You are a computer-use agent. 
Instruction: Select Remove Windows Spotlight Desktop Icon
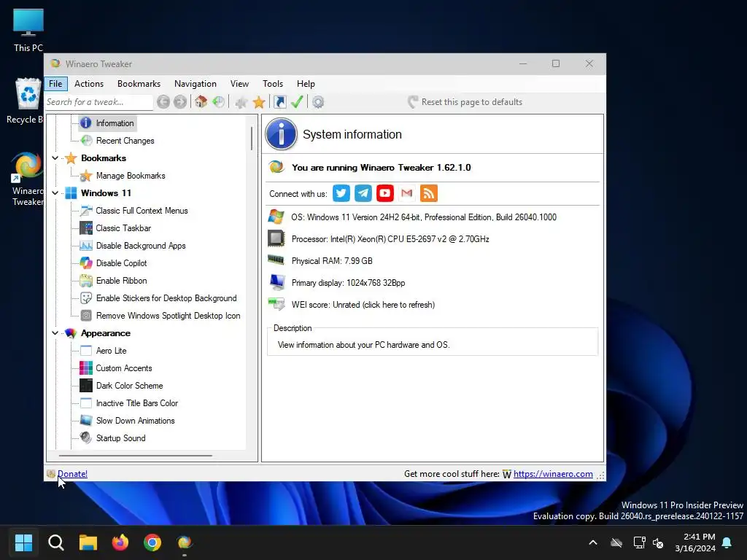[169, 316]
